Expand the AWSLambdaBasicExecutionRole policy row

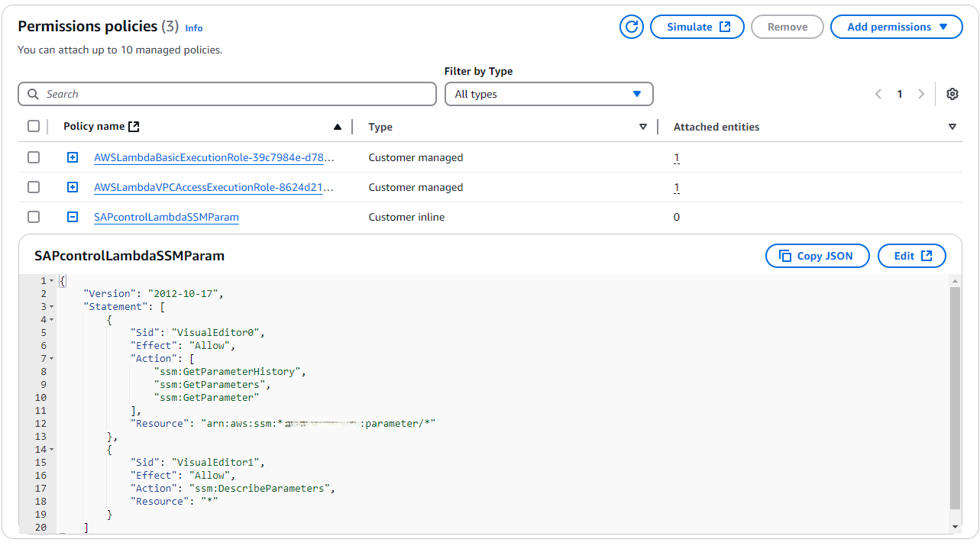tap(73, 157)
